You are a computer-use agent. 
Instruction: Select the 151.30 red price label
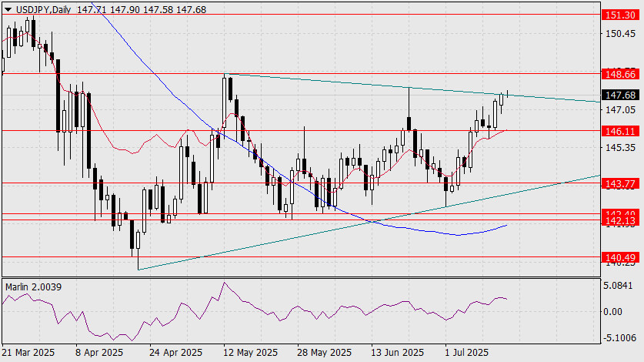[x=620, y=15]
